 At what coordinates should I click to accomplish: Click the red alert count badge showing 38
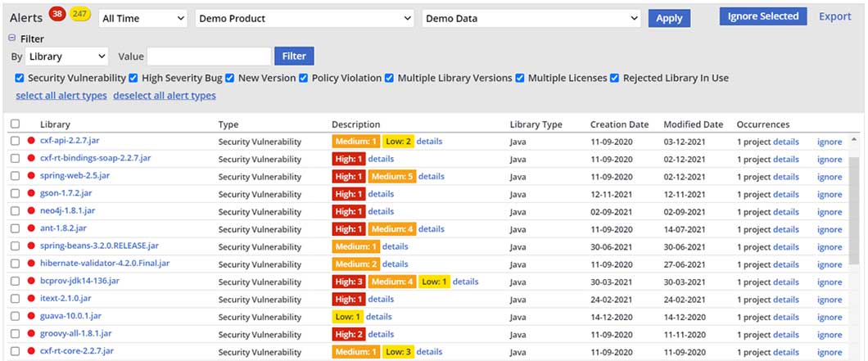[x=57, y=13]
